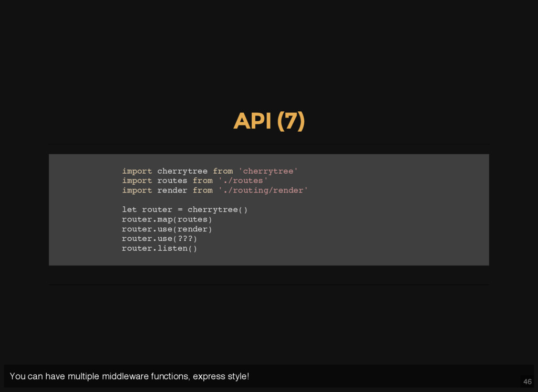The image size is (538, 392).
Task: Click the render identifier in the third import
Action: click(x=172, y=190)
